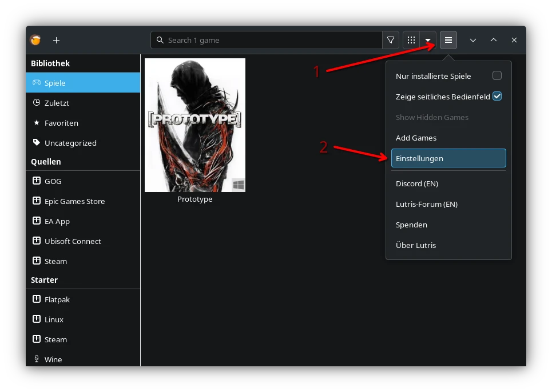Uncheck Zeige seitliches Bedienfeld
Image resolution: width=552 pixels, height=392 pixels.
coord(497,96)
